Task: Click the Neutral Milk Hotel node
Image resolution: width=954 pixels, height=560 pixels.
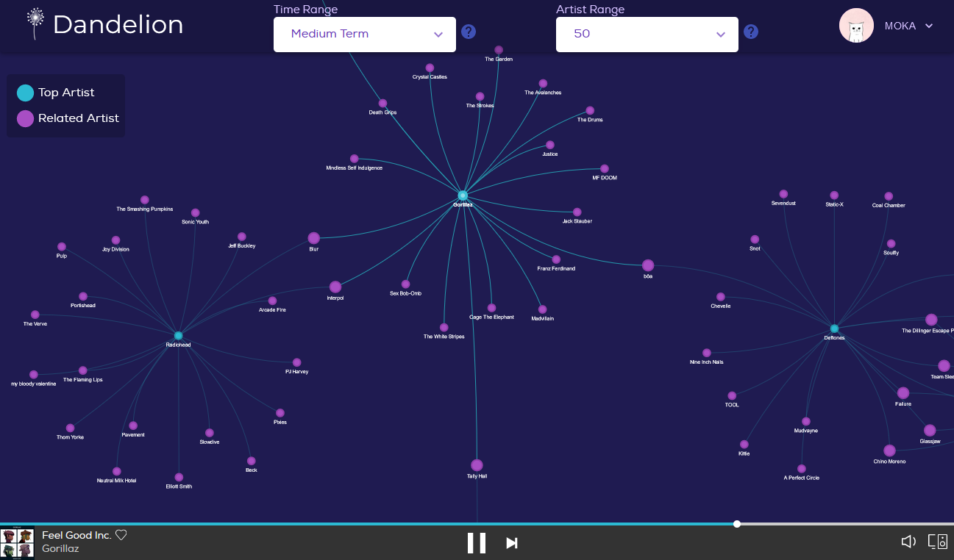Action: tap(117, 471)
